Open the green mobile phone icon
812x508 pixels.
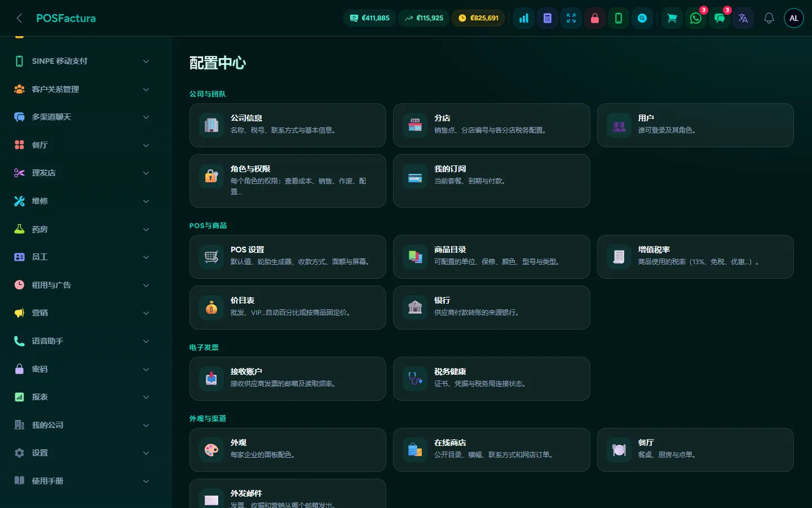pos(619,18)
